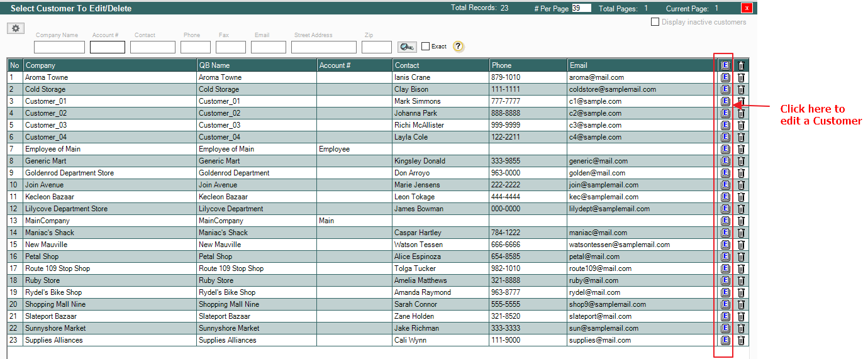This screenshot has width=868, height=359.
Task: Click the search key icon button
Action: pos(407,47)
